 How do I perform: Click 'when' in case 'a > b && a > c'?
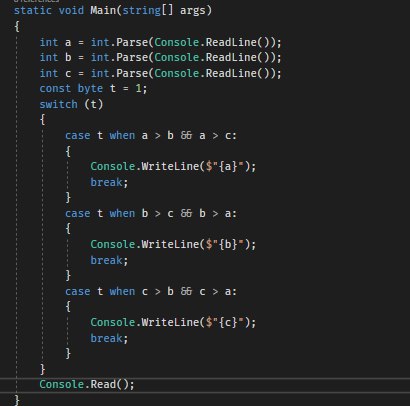point(122,135)
